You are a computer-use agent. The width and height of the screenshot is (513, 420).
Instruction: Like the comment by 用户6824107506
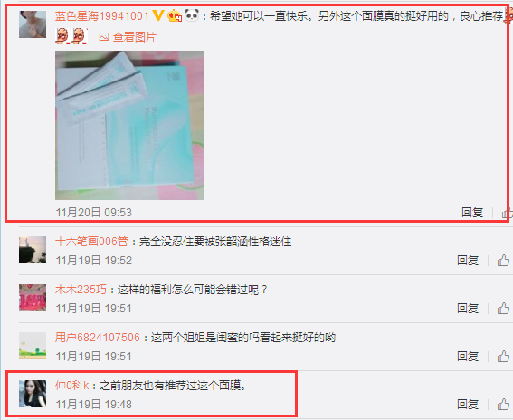[503, 356]
